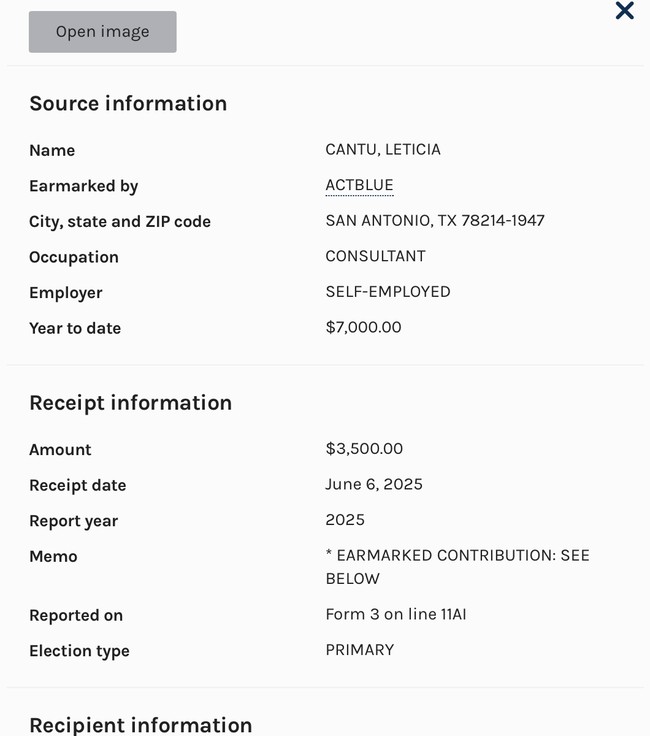The image size is (650, 736).
Task: Click the $3,500.00 receipt amount
Action: (364, 449)
